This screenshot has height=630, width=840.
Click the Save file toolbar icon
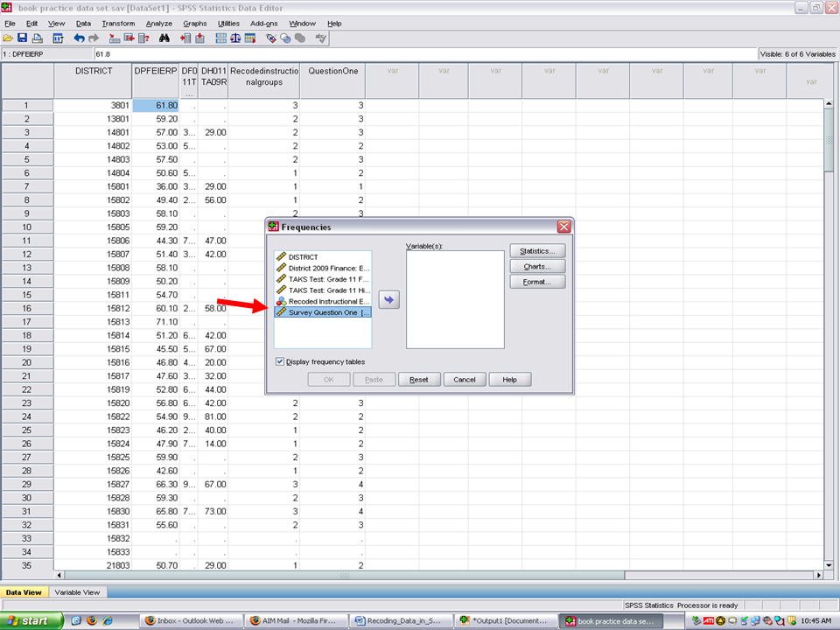click(x=22, y=38)
